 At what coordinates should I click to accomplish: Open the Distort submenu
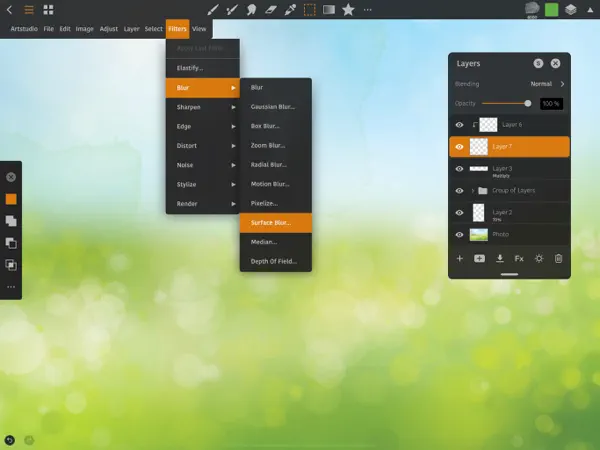tap(203, 146)
